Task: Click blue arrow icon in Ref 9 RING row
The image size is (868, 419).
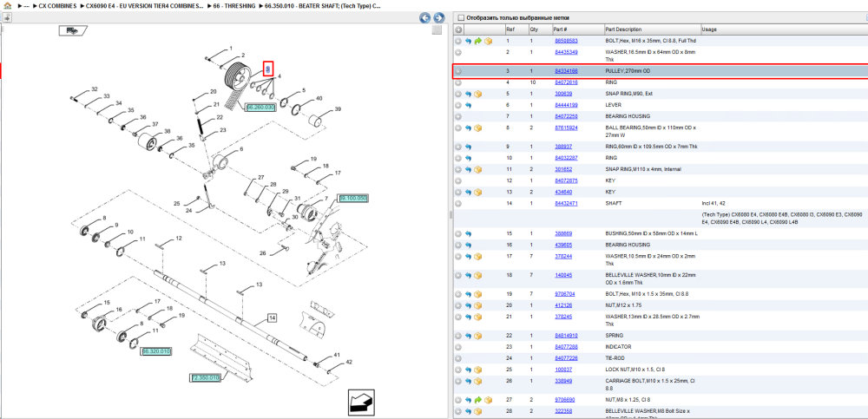Action: pyautogui.click(x=469, y=147)
